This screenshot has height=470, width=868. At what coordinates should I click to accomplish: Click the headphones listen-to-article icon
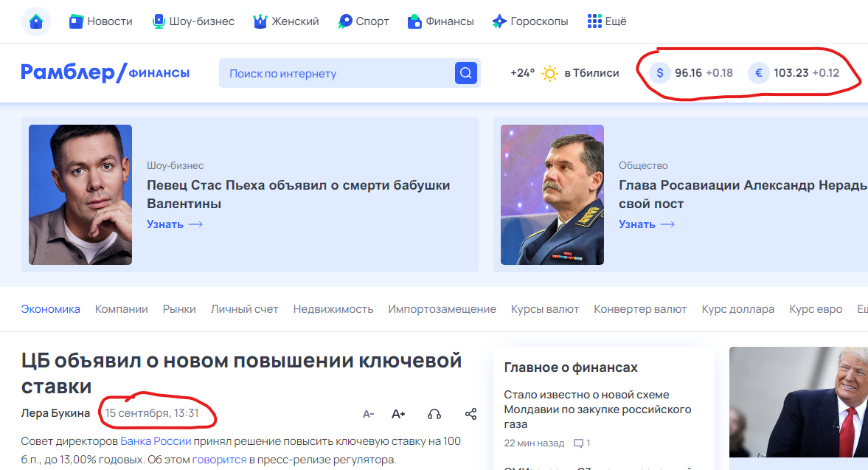click(434, 414)
